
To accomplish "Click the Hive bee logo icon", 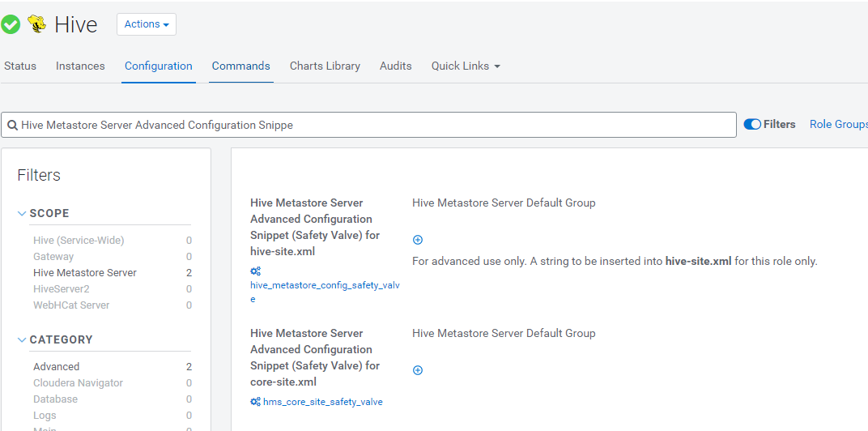I will tap(36, 24).
